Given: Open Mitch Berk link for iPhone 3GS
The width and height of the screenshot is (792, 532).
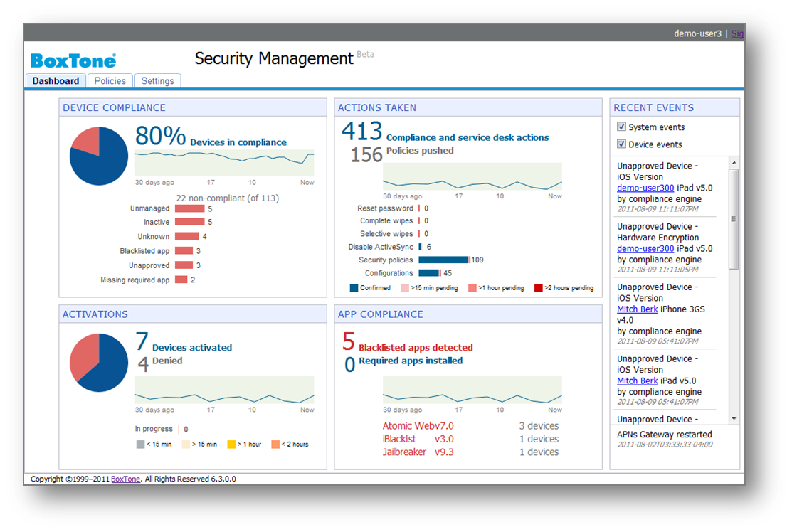Looking at the screenshot, I should point(637,309).
